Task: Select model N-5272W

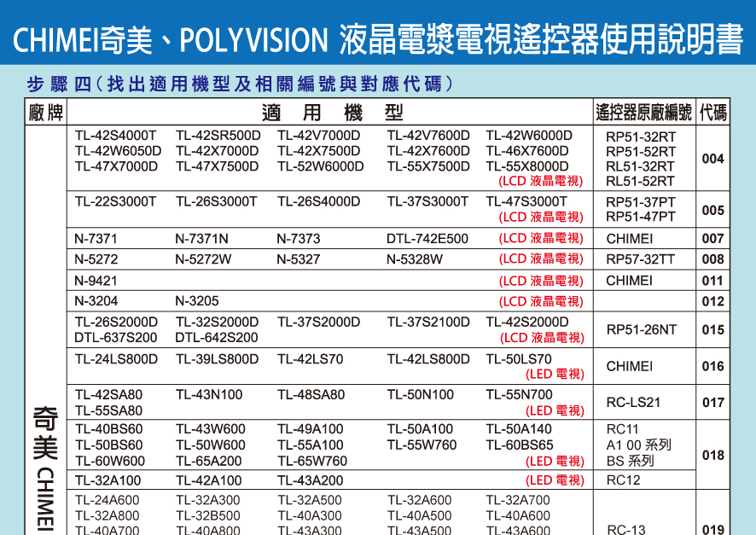Action: click(203, 259)
